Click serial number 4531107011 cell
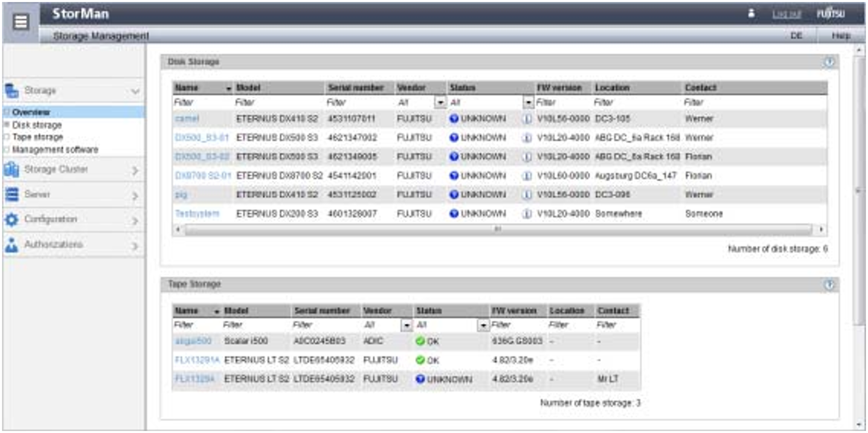868x433 pixels. 351,119
